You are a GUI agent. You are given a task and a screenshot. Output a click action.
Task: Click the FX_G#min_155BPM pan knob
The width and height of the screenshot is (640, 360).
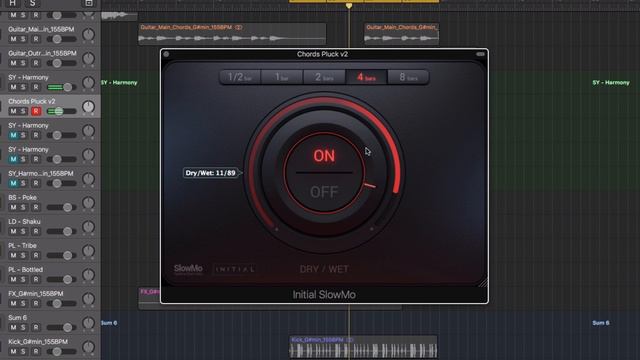[x=89, y=299]
